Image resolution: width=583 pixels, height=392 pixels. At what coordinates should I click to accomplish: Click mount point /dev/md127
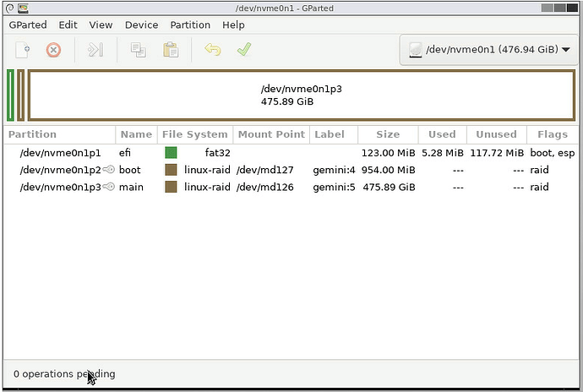pos(264,170)
